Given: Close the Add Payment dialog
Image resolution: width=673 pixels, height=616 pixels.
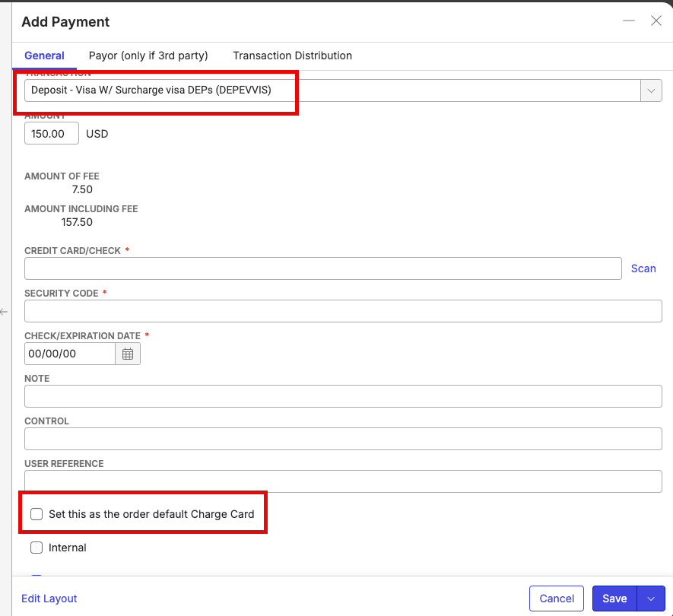Looking at the screenshot, I should (656, 21).
